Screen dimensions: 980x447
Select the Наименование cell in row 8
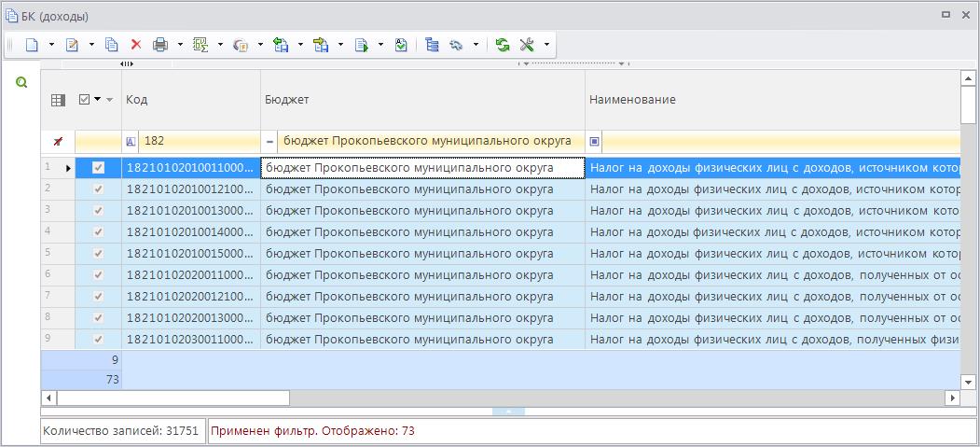tap(772, 318)
